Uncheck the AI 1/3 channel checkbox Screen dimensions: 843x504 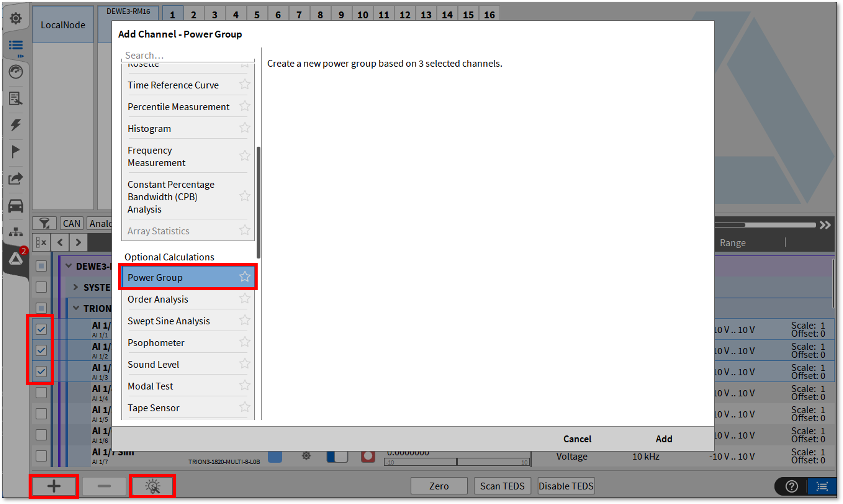(x=41, y=371)
